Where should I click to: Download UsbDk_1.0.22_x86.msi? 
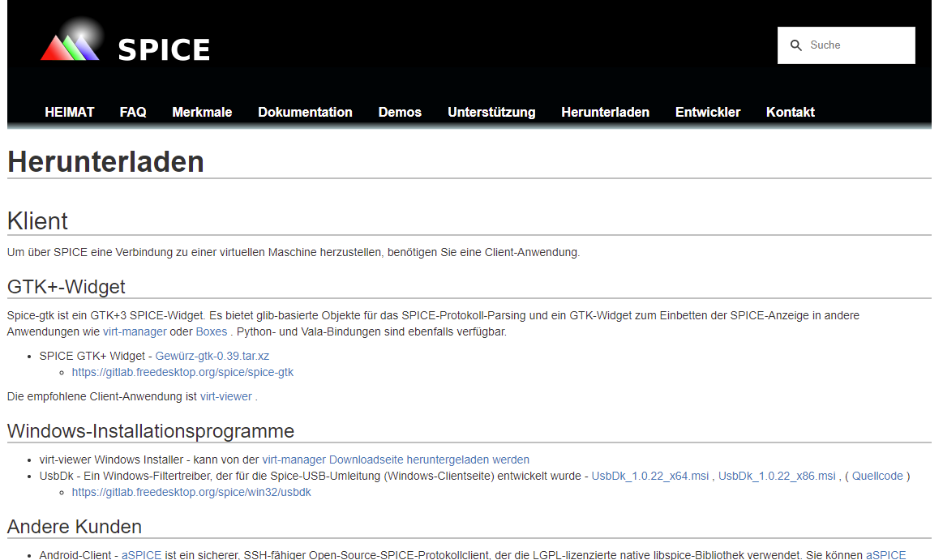(x=777, y=476)
